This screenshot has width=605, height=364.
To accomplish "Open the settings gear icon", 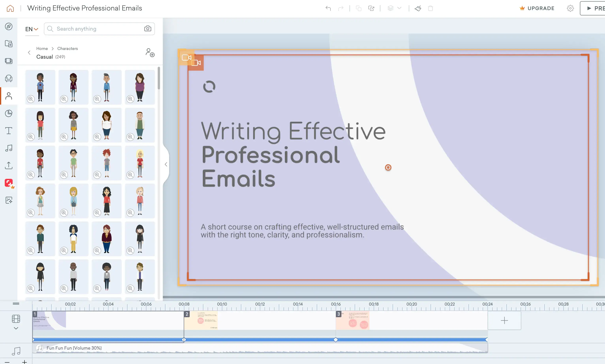I will (570, 8).
